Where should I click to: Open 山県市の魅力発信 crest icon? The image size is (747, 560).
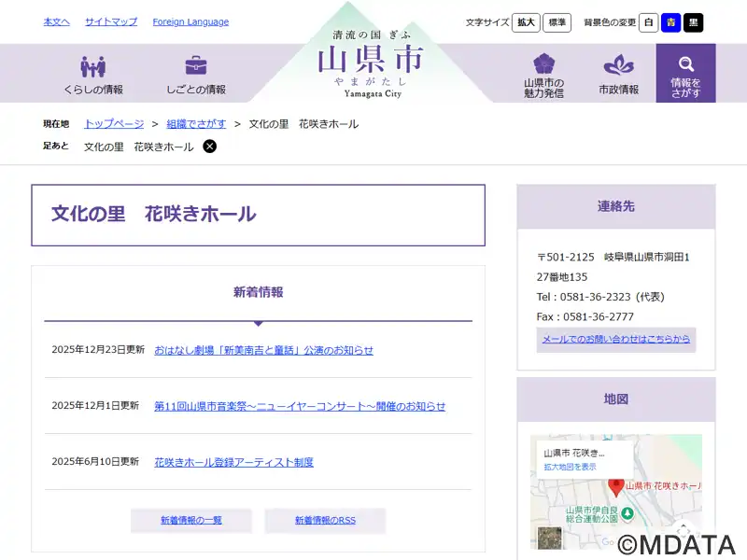[x=543, y=64]
